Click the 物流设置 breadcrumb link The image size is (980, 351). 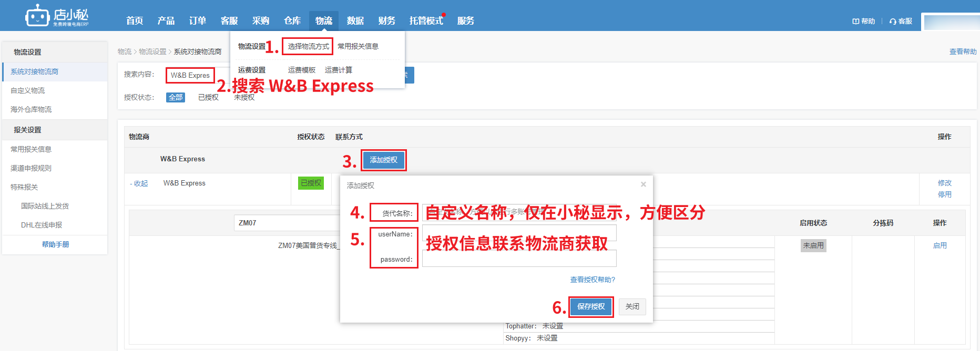pos(152,51)
